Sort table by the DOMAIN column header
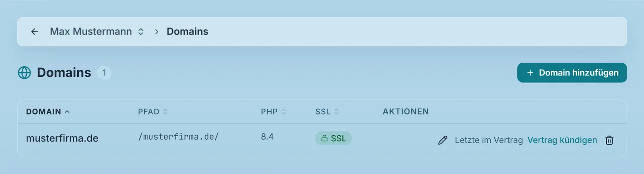This screenshot has width=644, height=174. (x=48, y=112)
